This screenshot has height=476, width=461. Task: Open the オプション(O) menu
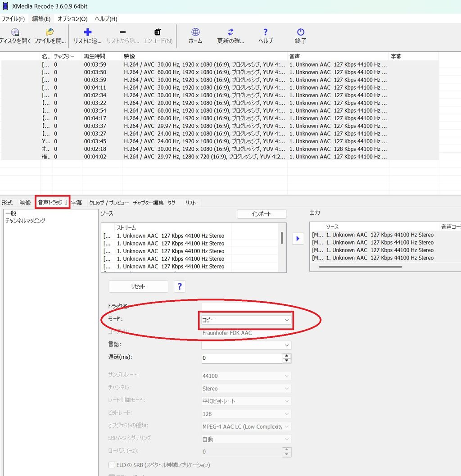point(72,19)
